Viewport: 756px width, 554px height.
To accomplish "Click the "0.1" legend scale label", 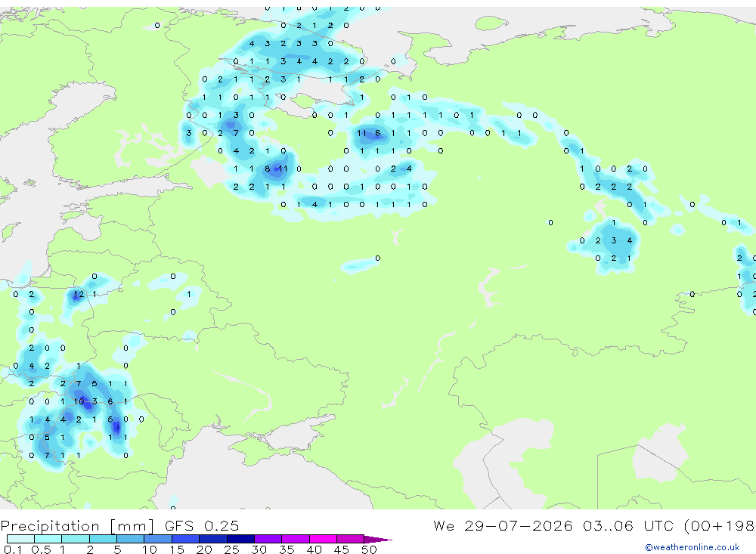I will pyautogui.click(x=13, y=549).
